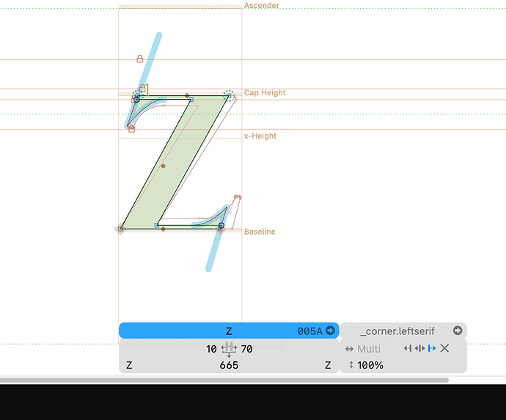Toggle the lock on the topmost red guideline
Viewport: 506px width, 420px height.
pos(139,59)
